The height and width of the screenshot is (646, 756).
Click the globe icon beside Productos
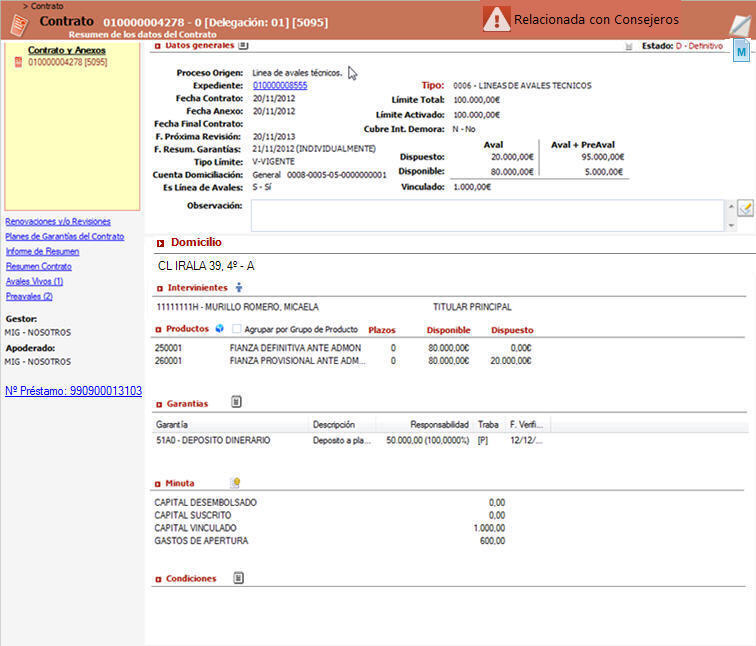(x=219, y=328)
